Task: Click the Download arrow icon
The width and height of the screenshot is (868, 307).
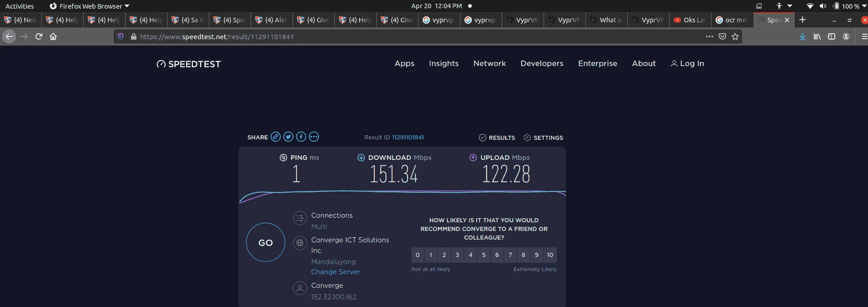Action: tap(361, 158)
